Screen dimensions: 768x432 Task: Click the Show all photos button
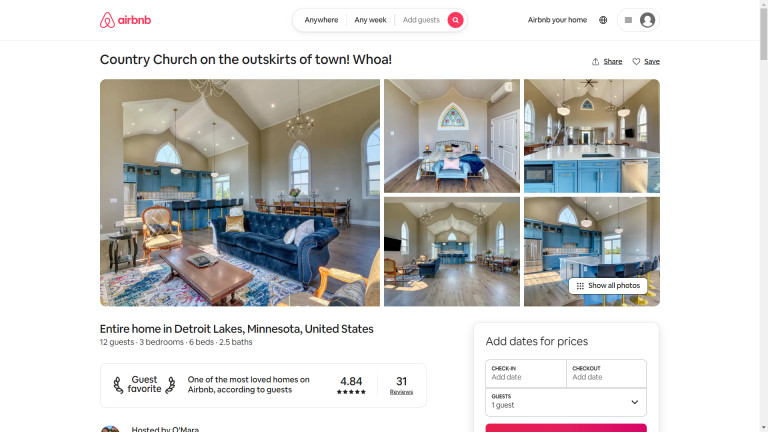(608, 286)
